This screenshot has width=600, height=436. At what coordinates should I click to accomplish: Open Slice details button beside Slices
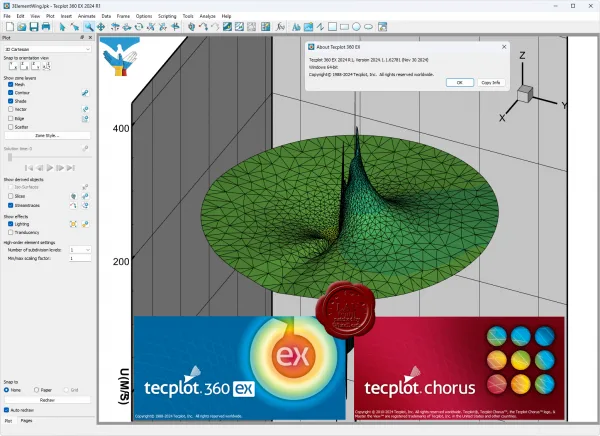(85, 196)
